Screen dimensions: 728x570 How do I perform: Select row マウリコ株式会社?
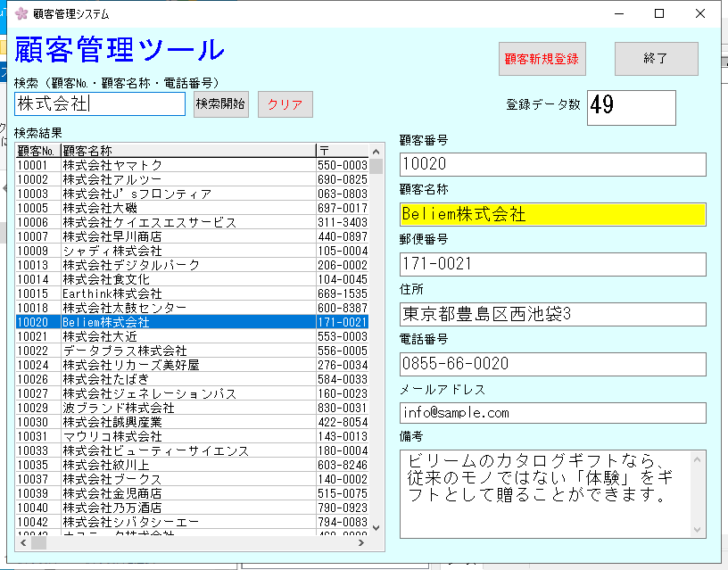[192, 436]
